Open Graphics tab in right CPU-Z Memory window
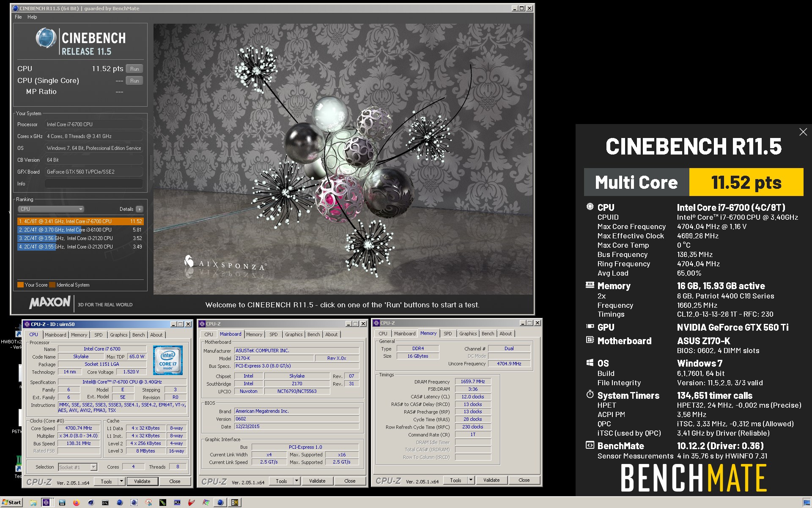 [x=468, y=334]
